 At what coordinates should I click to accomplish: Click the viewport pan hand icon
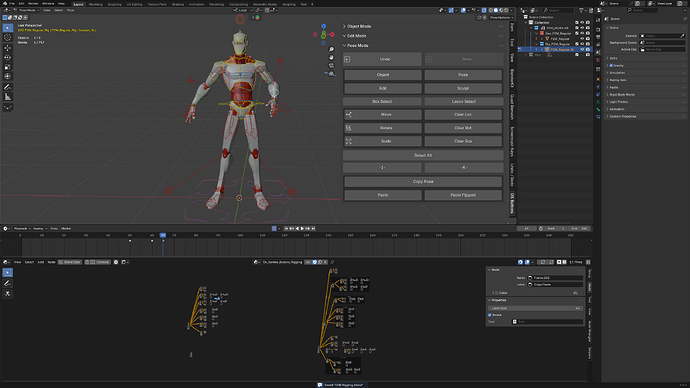pos(331,57)
